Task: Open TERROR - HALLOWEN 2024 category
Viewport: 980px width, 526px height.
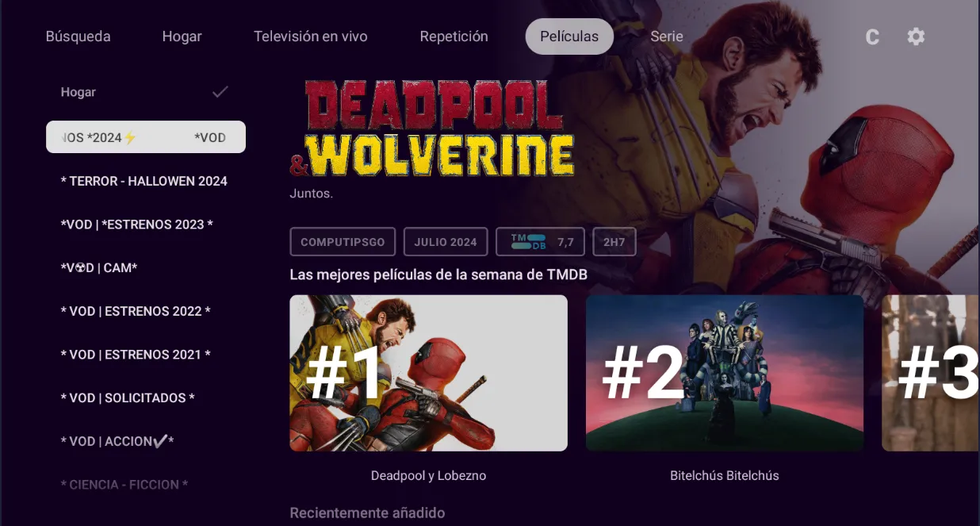Action: [144, 181]
